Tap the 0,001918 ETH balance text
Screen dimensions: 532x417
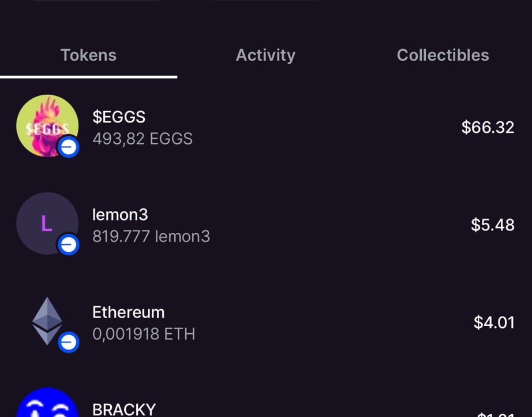point(144,334)
